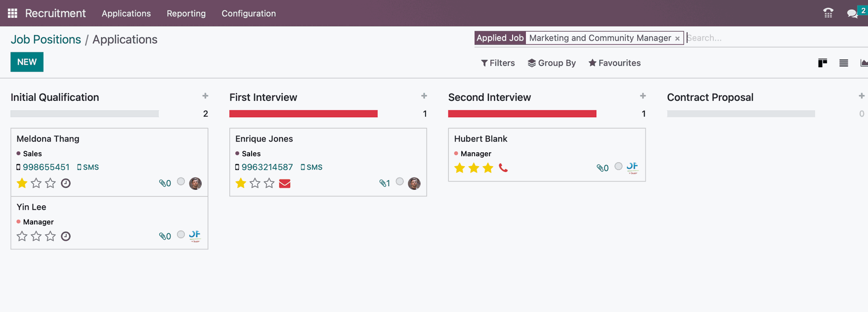Switch to Kanban view
The height and width of the screenshot is (312, 868).
tap(823, 63)
